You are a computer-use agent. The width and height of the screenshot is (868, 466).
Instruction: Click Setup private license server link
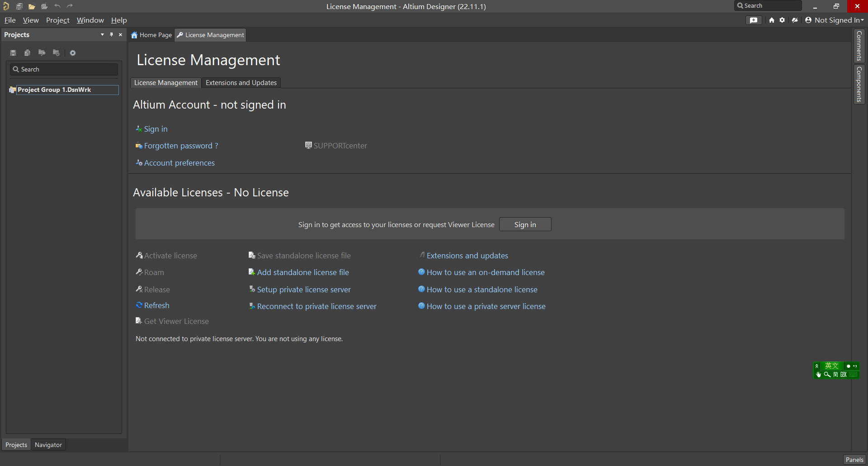(x=303, y=290)
